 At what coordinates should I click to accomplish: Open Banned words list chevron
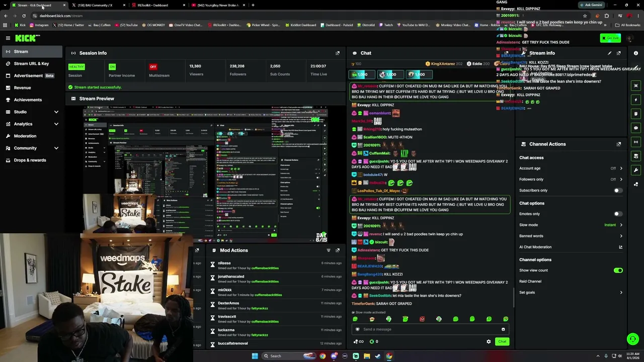click(x=621, y=236)
